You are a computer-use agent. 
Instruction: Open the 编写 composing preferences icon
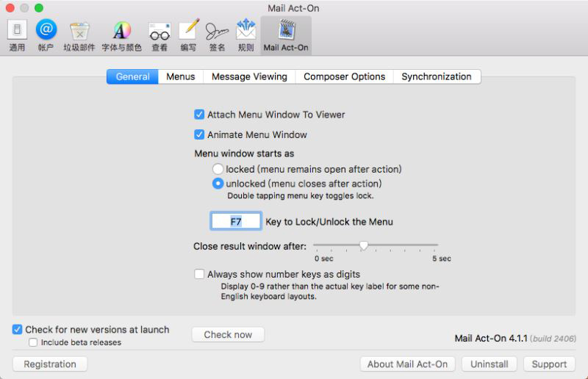click(x=188, y=35)
